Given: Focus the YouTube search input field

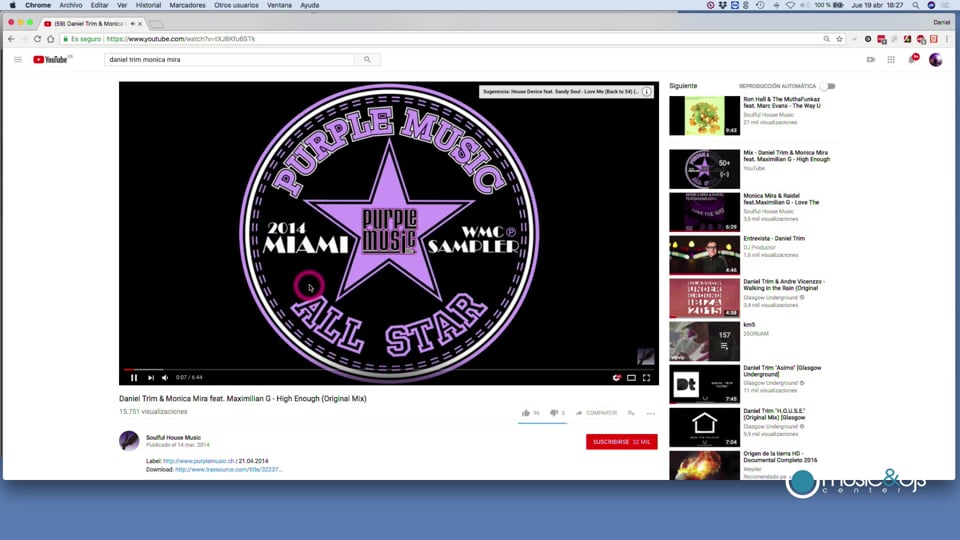Looking at the screenshot, I should click(x=229, y=59).
